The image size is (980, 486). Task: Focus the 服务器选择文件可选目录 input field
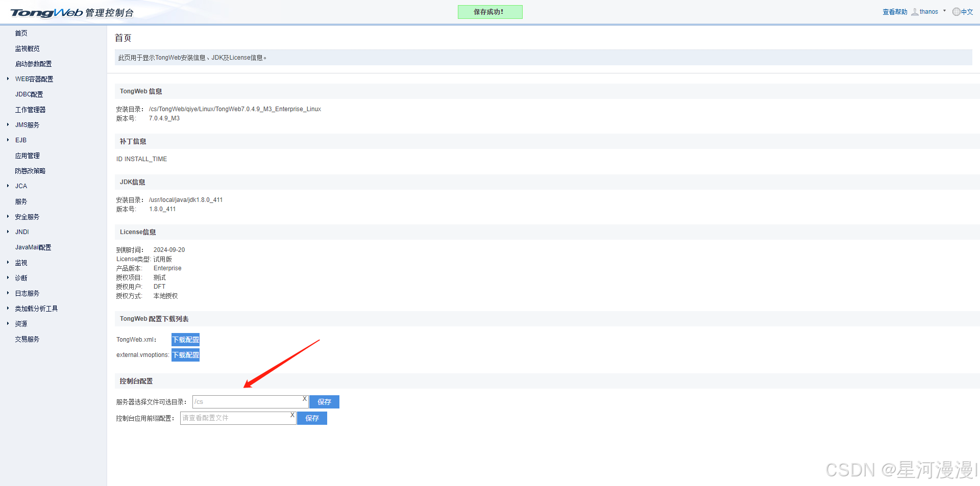pos(250,402)
